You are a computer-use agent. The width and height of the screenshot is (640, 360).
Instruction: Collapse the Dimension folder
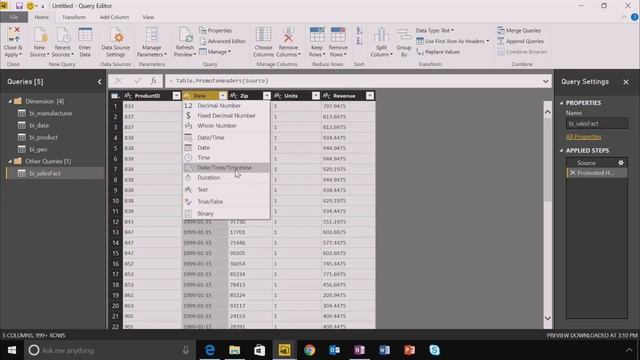point(10,101)
